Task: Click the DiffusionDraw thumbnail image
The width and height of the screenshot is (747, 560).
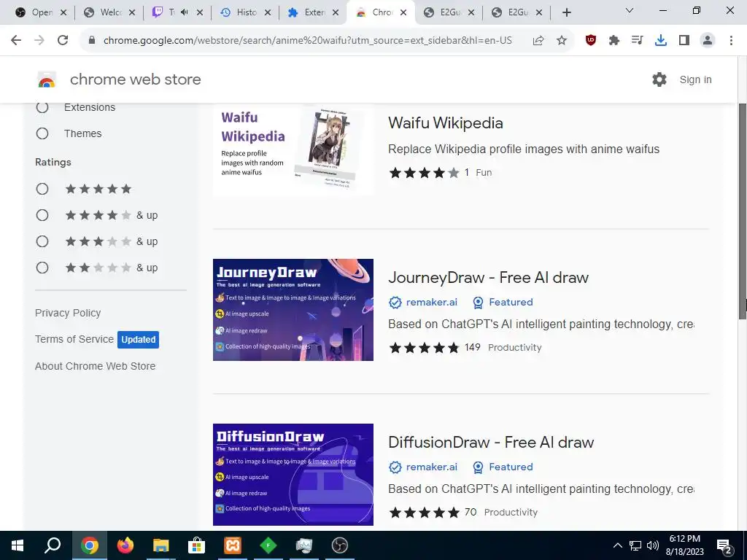Action: coord(293,474)
